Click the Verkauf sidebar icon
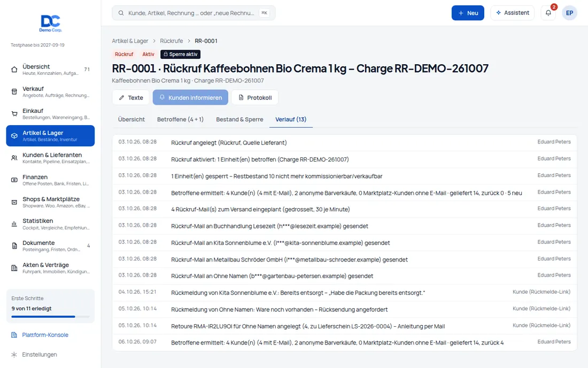The height and width of the screenshot is (368, 588). click(x=14, y=91)
